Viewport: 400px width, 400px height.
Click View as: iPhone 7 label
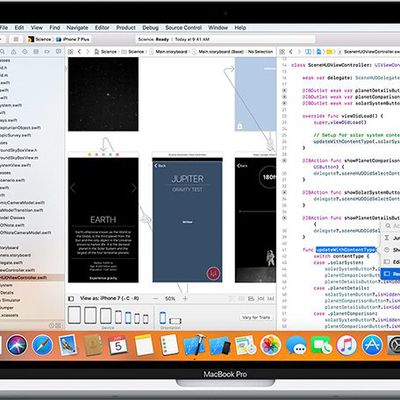pyautogui.click(x=109, y=298)
